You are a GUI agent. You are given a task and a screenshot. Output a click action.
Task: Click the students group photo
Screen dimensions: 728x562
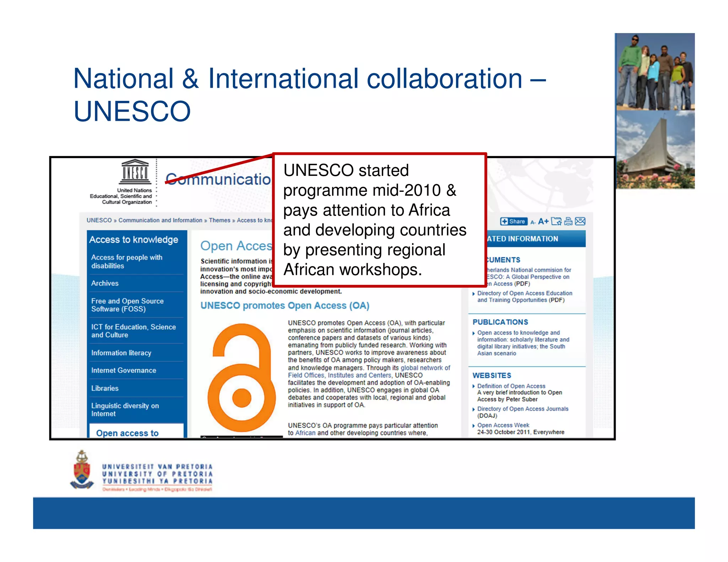click(655, 72)
